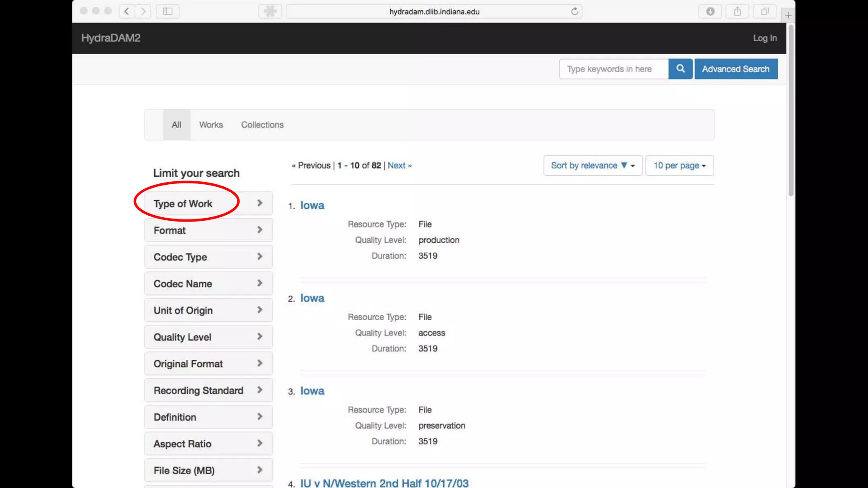Viewport: 868px width, 488px height.
Task: Open the Sort by relevance dropdown
Action: [593, 166]
